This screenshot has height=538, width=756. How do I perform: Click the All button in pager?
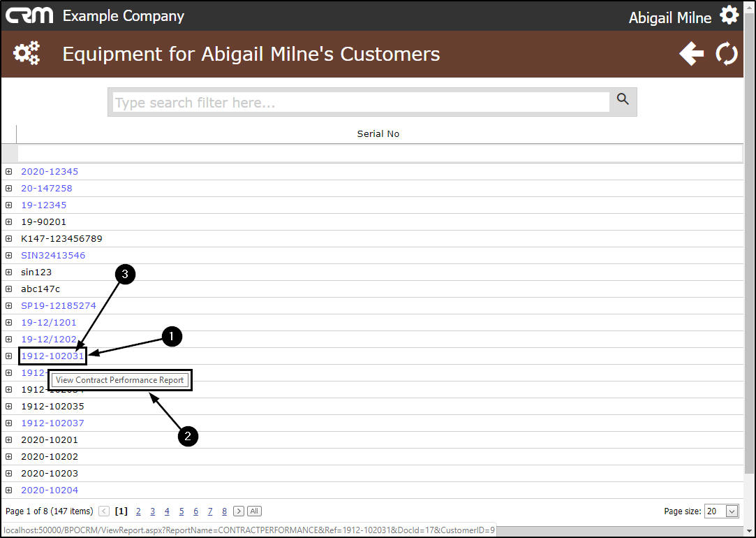(x=254, y=511)
